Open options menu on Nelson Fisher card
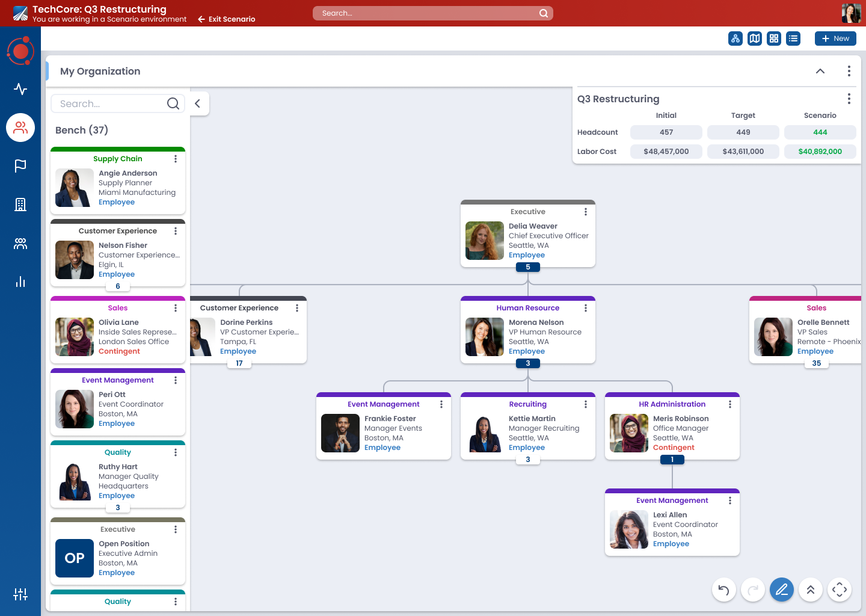 [x=176, y=231]
